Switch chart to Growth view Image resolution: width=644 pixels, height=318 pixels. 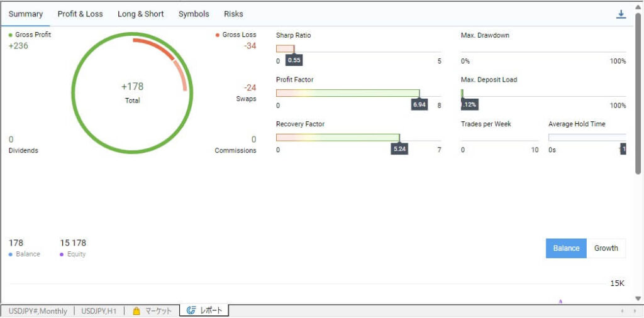click(606, 248)
